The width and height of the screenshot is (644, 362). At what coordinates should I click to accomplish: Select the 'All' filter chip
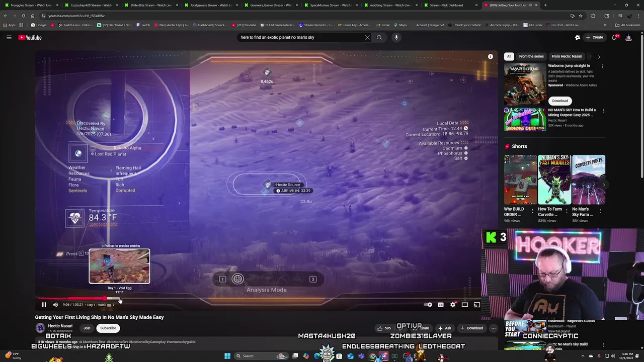pos(509,56)
